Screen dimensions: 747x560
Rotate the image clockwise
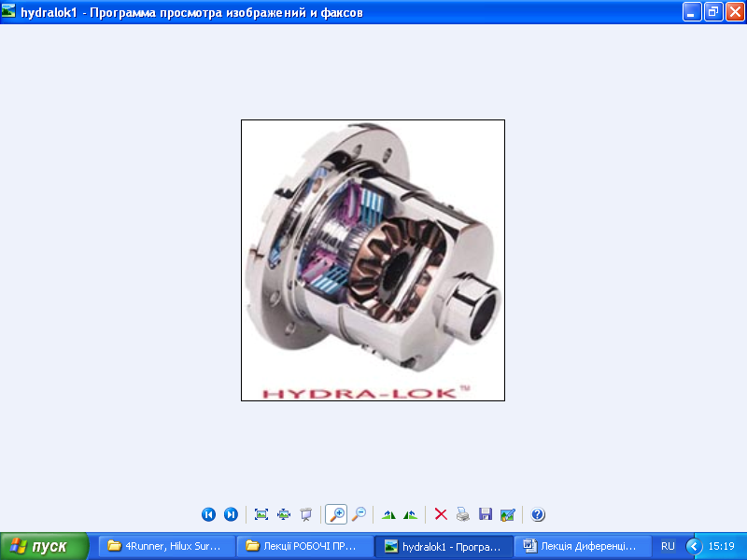click(388, 514)
